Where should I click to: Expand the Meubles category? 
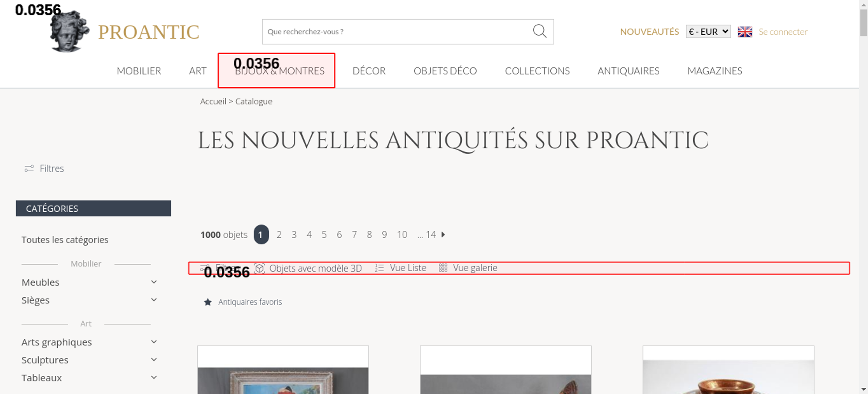click(154, 282)
